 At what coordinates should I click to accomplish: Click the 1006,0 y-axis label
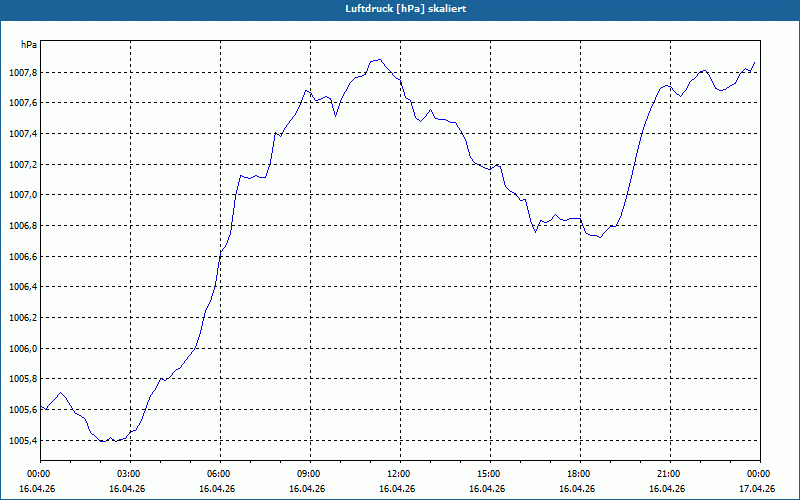coord(23,348)
